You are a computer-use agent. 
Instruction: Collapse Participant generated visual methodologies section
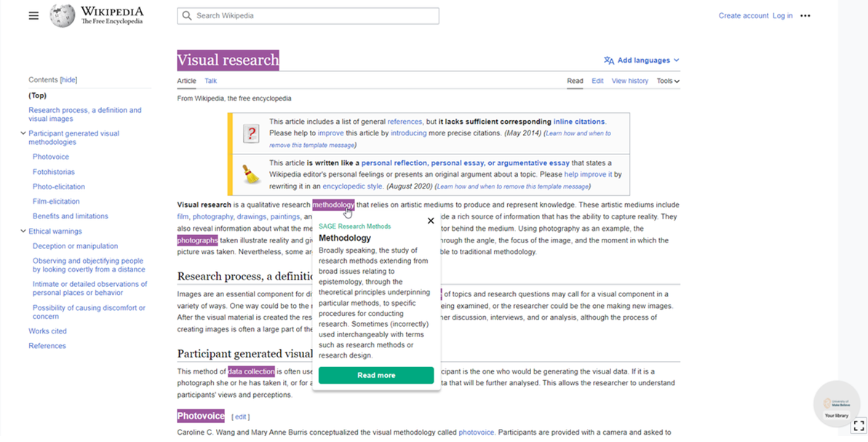click(25, 133)
